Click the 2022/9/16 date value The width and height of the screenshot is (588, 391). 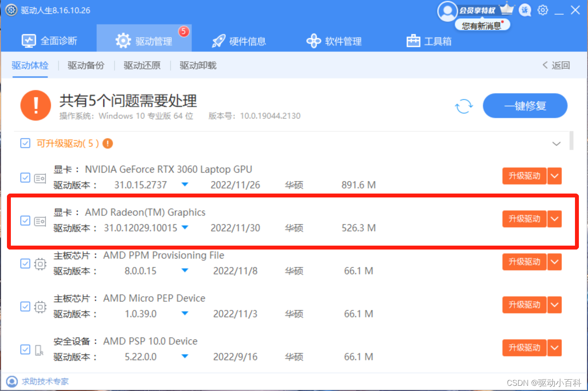coord(235,357)
